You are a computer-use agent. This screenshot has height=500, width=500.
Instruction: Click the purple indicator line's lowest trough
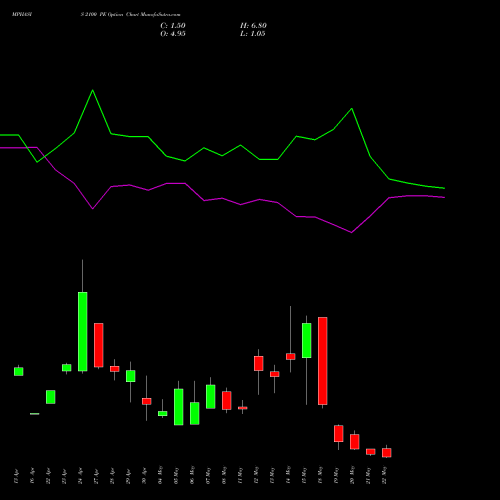(x=351, y=232)
